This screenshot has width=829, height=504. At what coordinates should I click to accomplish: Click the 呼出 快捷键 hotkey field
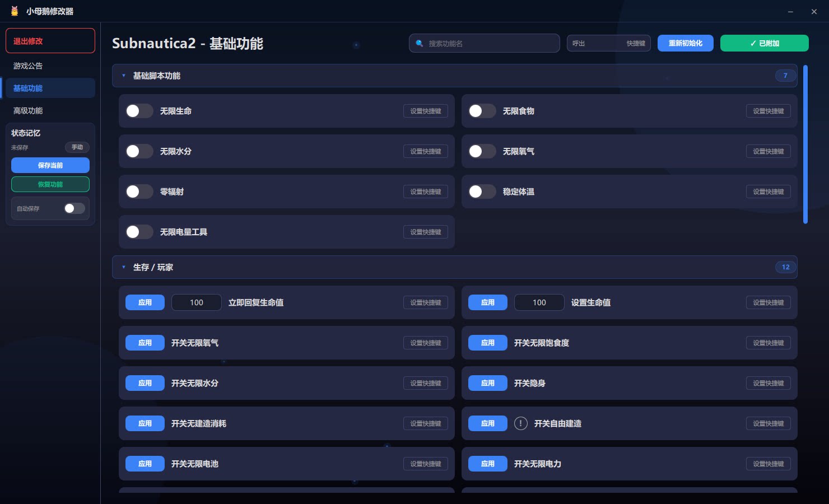(x=609, y=43)
